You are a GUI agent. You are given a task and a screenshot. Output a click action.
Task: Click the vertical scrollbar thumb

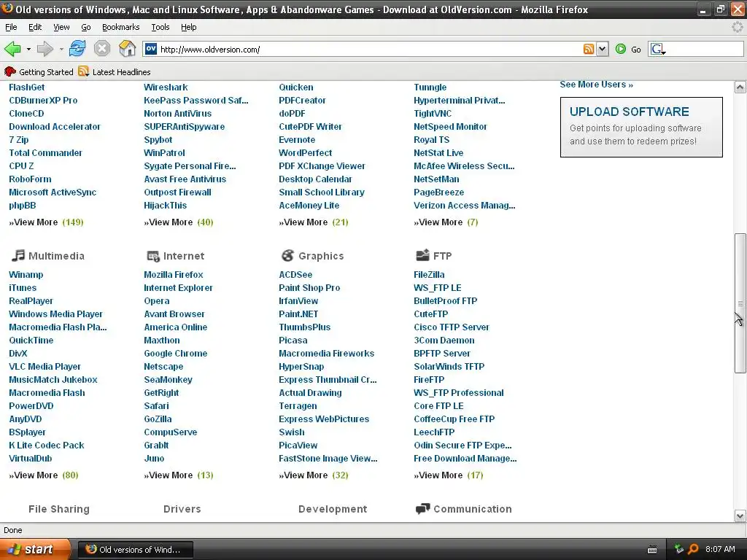click(x=740, y=303)
